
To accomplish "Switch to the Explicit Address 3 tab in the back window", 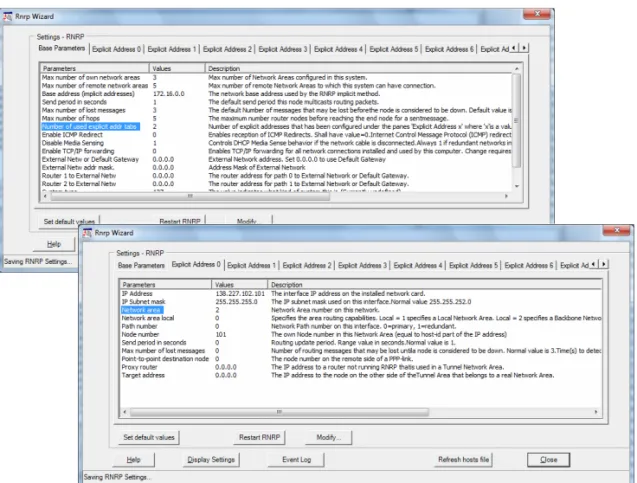I will [x=283, y=49].
